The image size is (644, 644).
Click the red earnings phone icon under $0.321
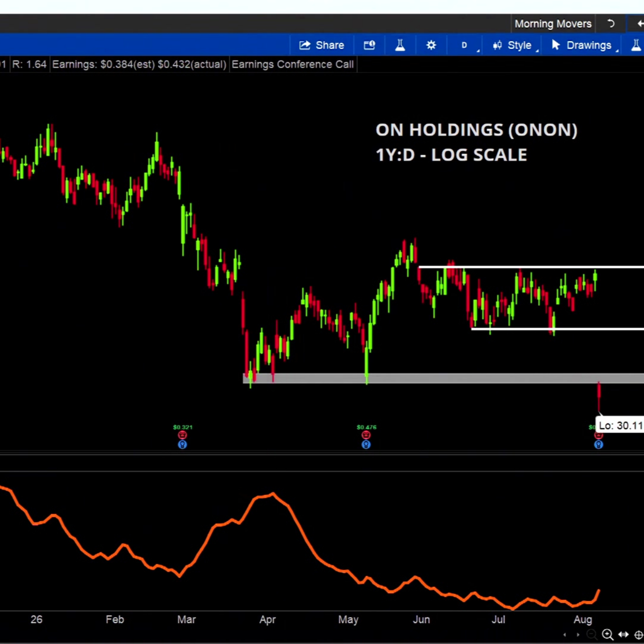(182, 435)
